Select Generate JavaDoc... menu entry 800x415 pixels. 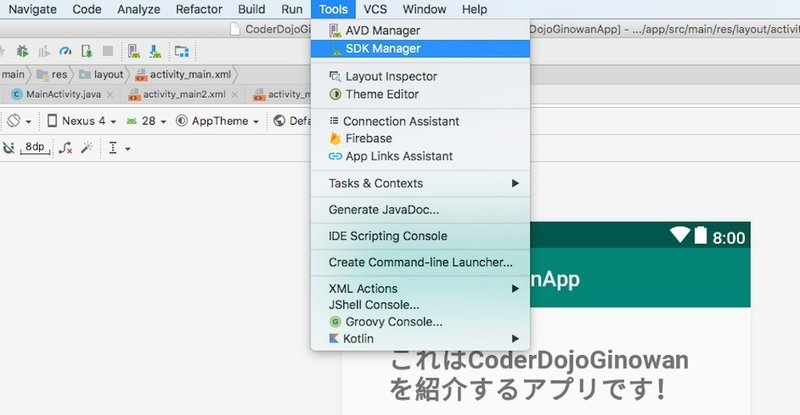tap(420, 210)
